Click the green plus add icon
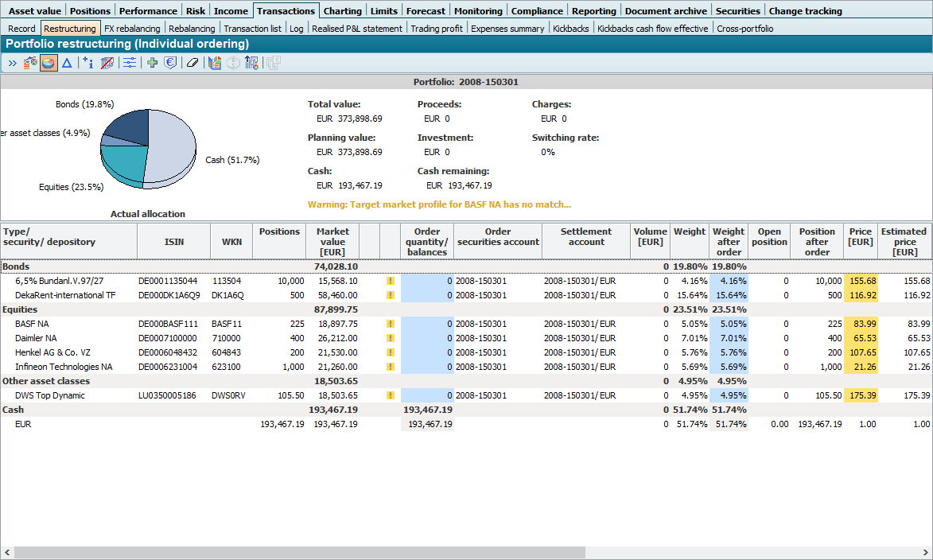The width and height of the screenshot is (933, 560). pyautogui.click(x=152, y=63)
